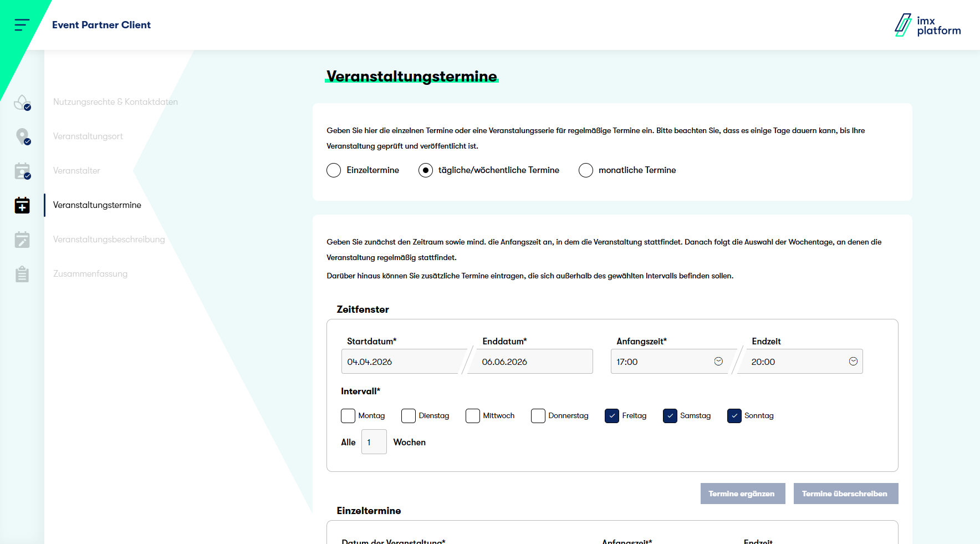The height and width of the screenshot is (544, 980).
Task: Click the Veranstalter calendar person icon
Action: [22, 171]
